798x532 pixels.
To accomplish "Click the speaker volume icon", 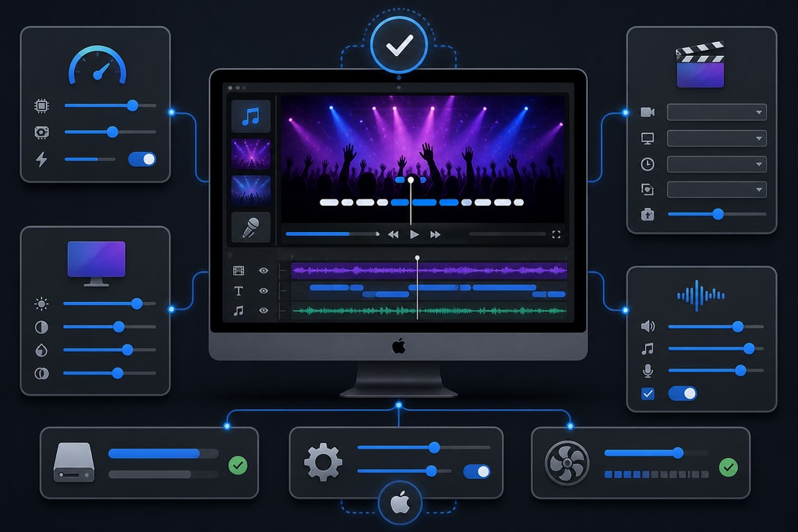I will [x=648, y=326].
